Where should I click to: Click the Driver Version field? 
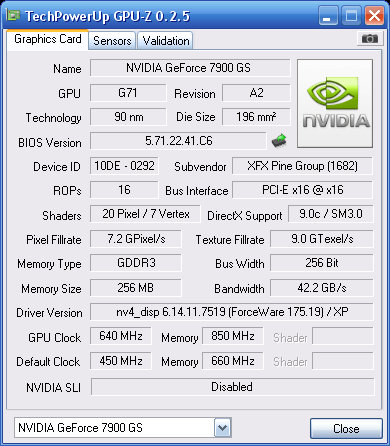(232, 312)
